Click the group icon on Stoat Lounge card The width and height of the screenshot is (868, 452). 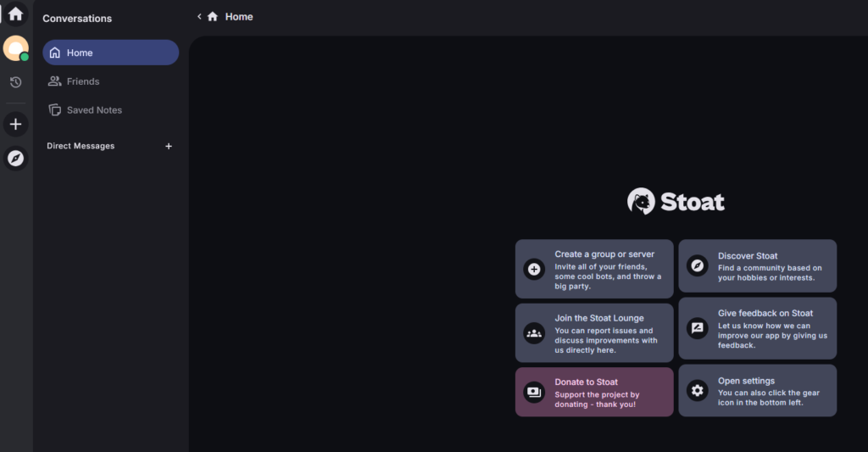(x=534, y=332)
